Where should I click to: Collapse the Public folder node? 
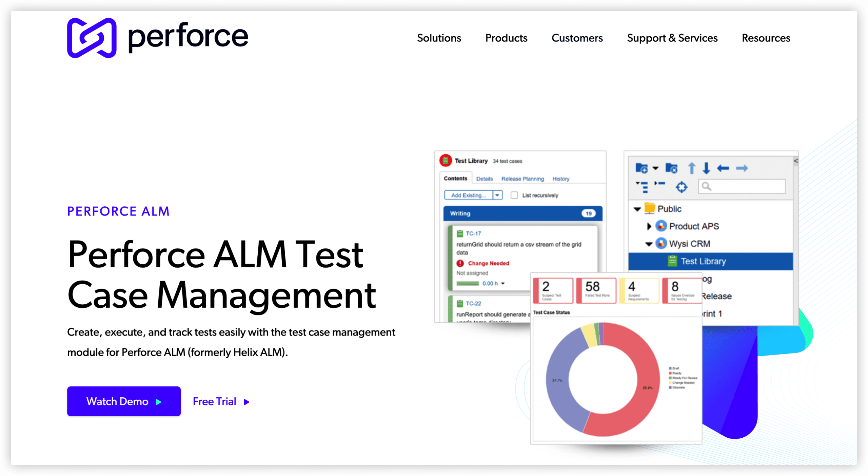637,209
